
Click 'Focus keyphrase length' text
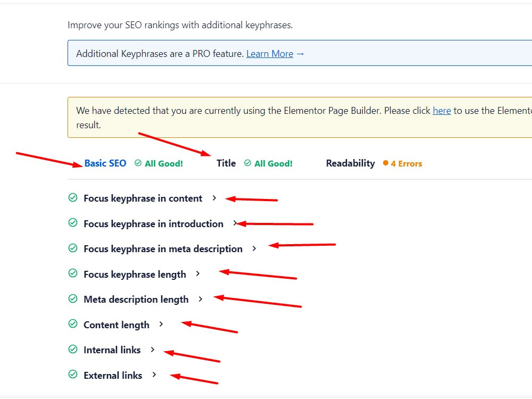point(135,275)
